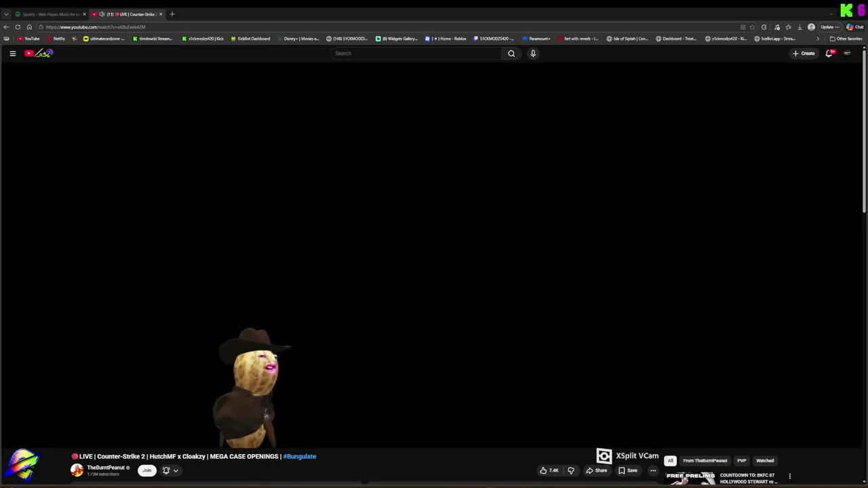Open Netflix bookmark
Screen dimensions: 868x488
click(x=56, y=39)
